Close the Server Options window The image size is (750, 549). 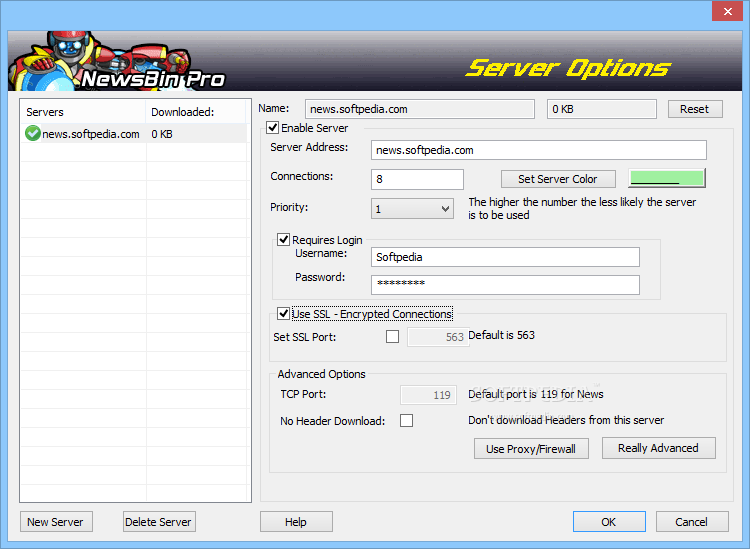[x=727, y=11]
